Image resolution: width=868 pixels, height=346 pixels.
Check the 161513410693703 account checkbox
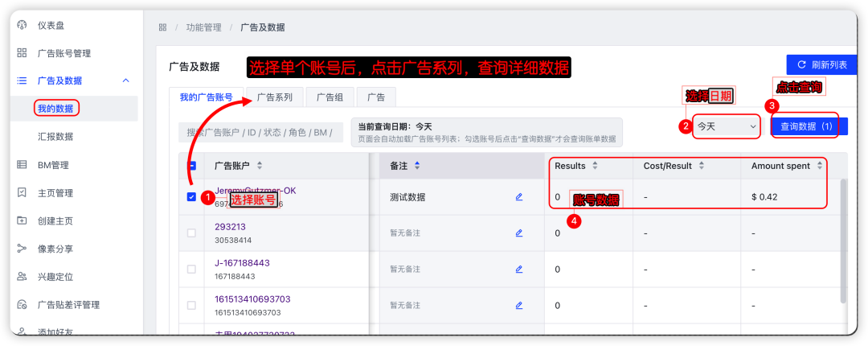coord(191,305)
